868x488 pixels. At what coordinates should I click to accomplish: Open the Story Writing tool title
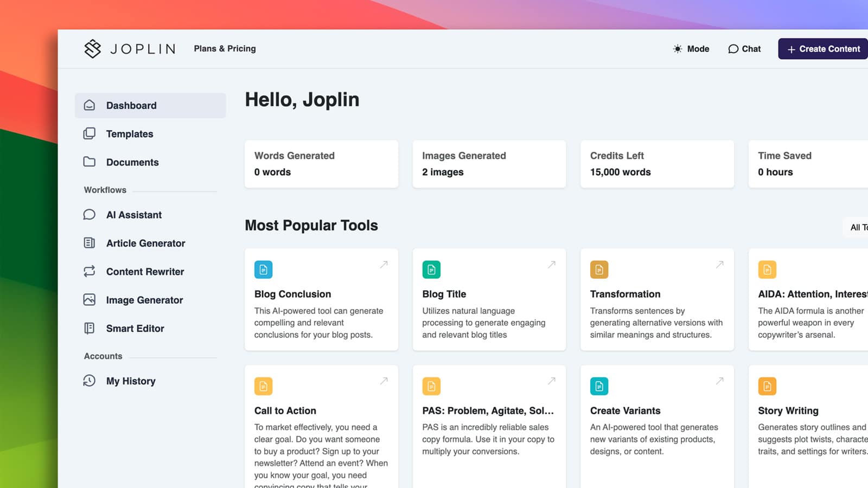coord(788,410)
